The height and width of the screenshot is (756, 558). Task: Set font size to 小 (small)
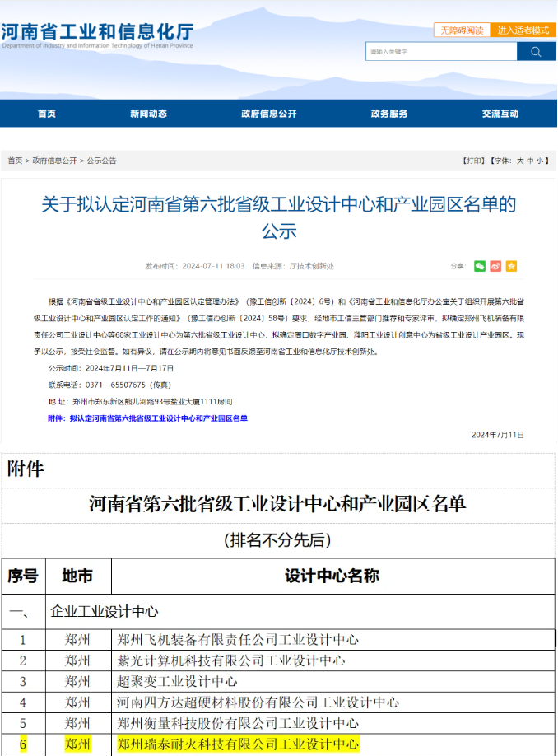tap(541, 161)
